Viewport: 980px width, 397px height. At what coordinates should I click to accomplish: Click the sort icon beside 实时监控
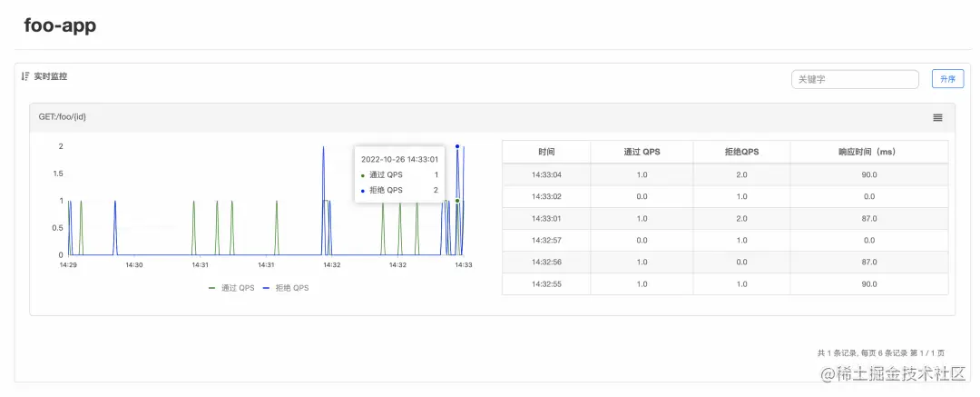(25, 76)
